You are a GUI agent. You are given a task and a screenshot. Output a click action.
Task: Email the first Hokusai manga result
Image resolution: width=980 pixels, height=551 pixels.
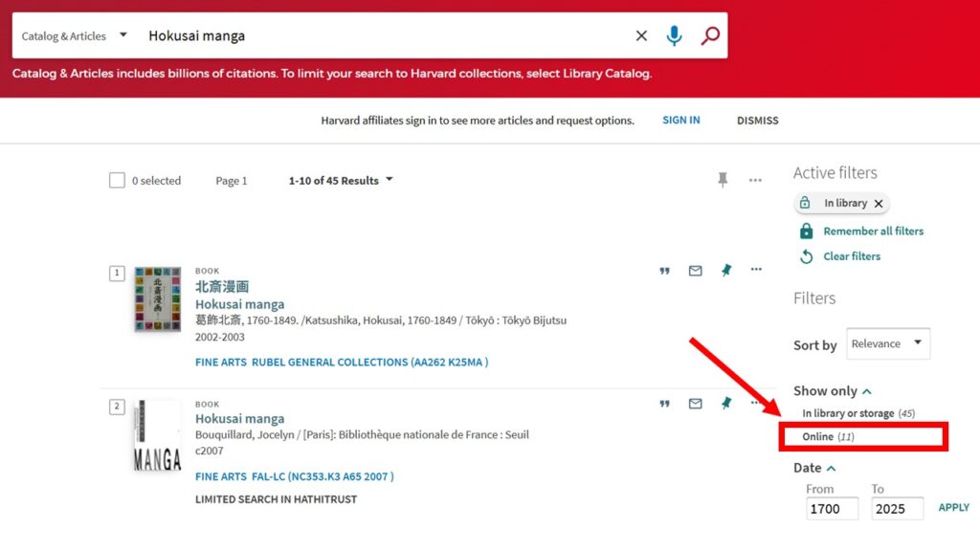(x=696, y=271)
